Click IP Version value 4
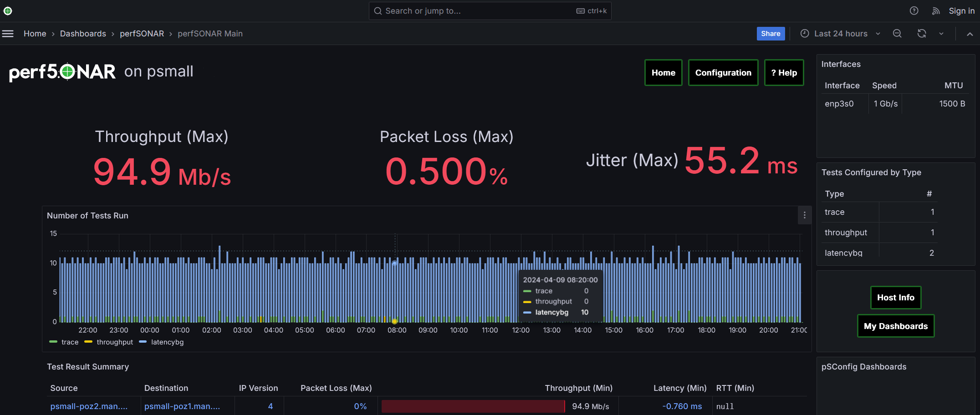 click(x=271, y=406)
